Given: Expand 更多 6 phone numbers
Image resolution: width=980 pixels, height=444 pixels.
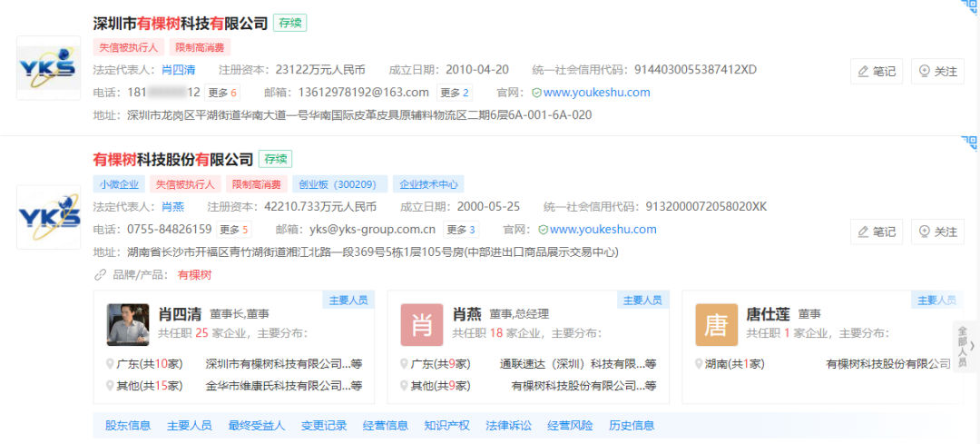Looking at the screenshot, I should coord(222,93).
